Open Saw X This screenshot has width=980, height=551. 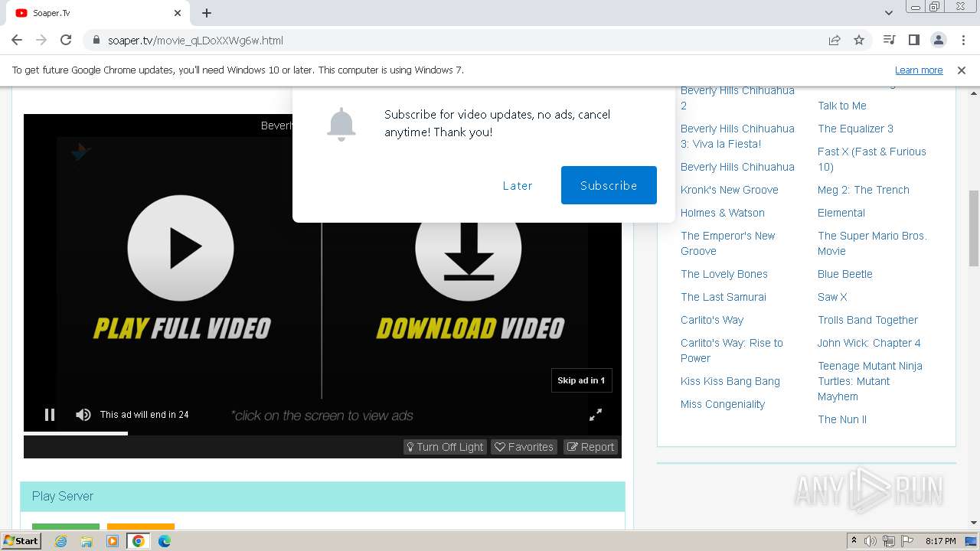click(x=832, y=297)
